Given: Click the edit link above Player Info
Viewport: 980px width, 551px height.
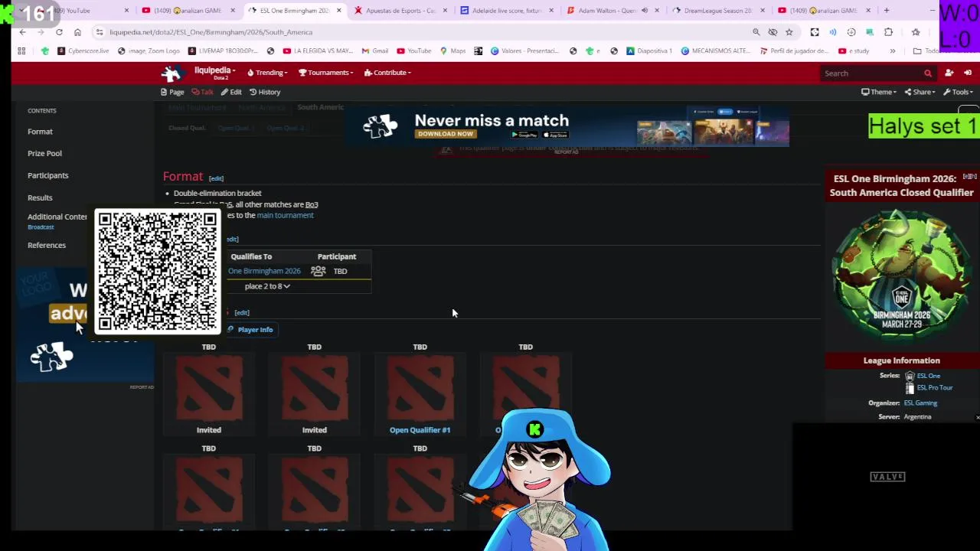Looking at the screenshot, I should (242, 312).
